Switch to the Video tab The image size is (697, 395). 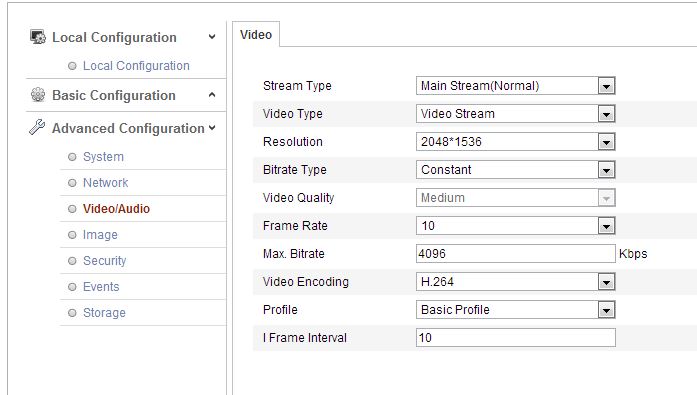tap(256, 34)
